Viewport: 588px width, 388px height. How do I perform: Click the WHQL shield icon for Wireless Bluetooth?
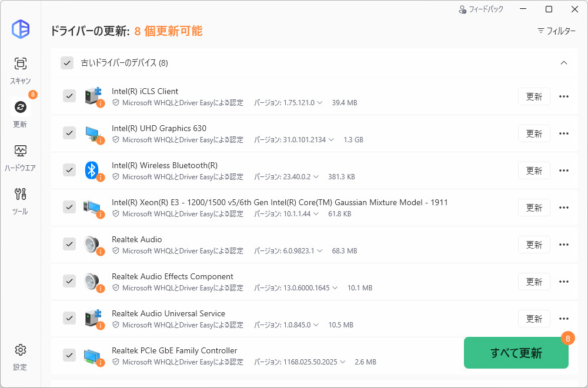pos(116,177)
